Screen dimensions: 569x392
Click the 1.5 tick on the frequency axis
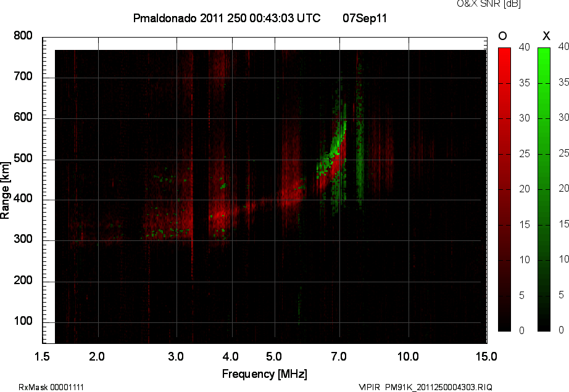(x=42, y=357)
